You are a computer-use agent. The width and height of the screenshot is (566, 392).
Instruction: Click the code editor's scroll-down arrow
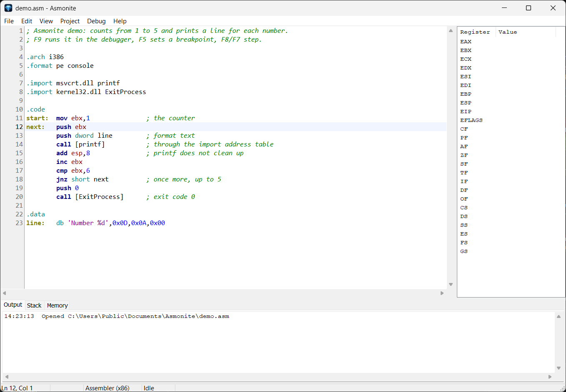tap(451, 285)
